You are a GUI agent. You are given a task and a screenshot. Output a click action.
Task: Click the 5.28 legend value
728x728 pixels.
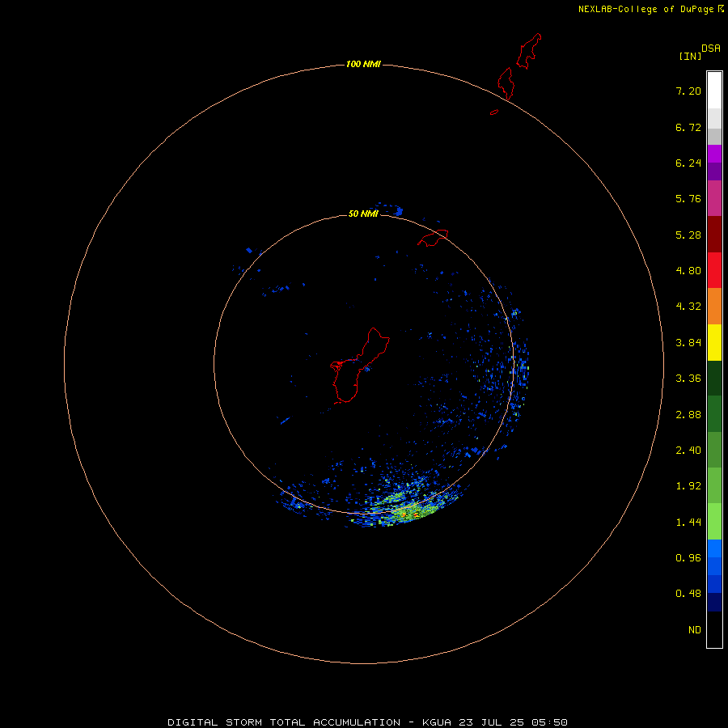[688, 235]
